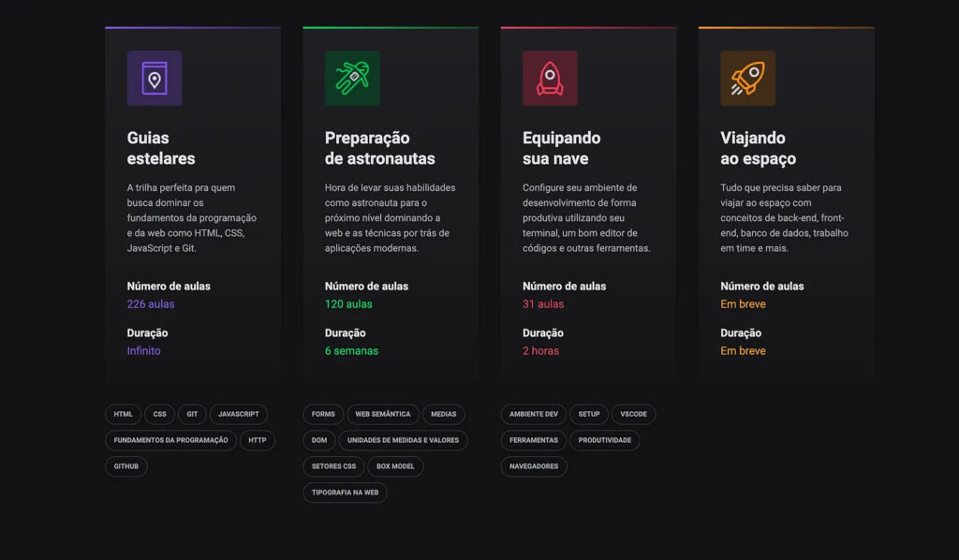Choose the PRODUTIVIDADE tag

click(605, 440)
